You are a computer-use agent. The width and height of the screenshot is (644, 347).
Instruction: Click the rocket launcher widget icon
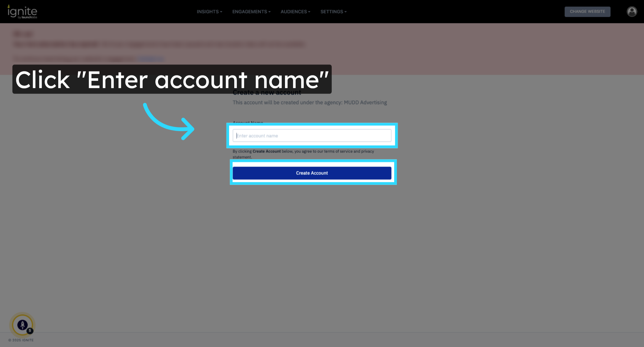coord(22,325)
